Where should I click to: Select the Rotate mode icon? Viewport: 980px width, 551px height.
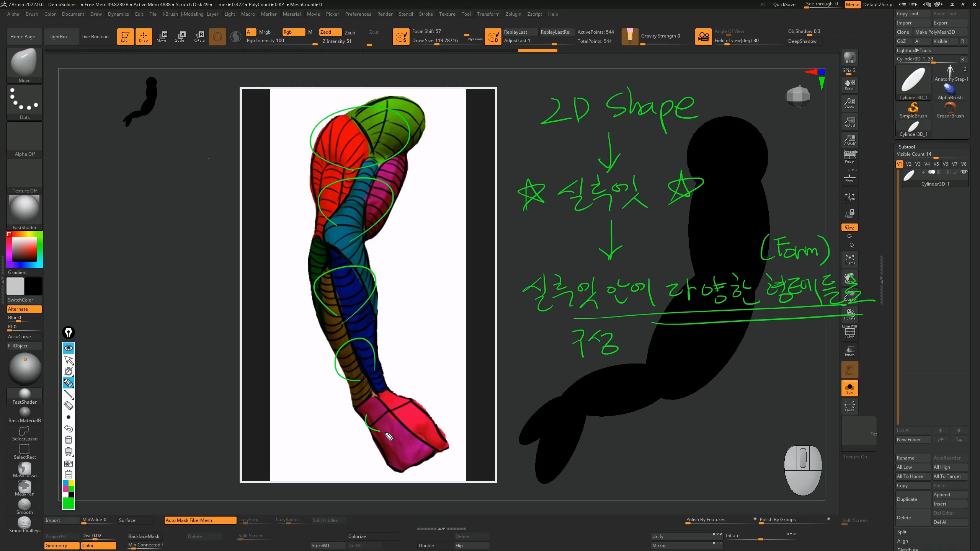point(199,36)
